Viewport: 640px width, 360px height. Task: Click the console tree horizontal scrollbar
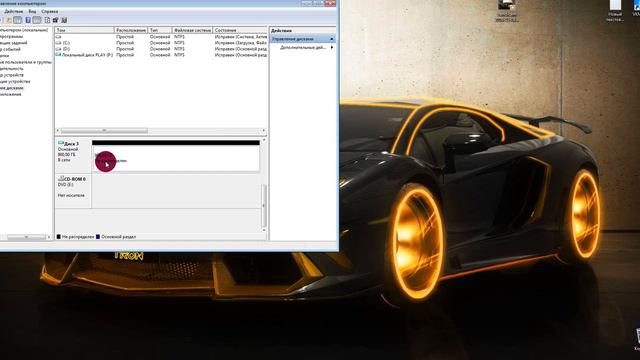pyautogui.click(x=26, y=237)
